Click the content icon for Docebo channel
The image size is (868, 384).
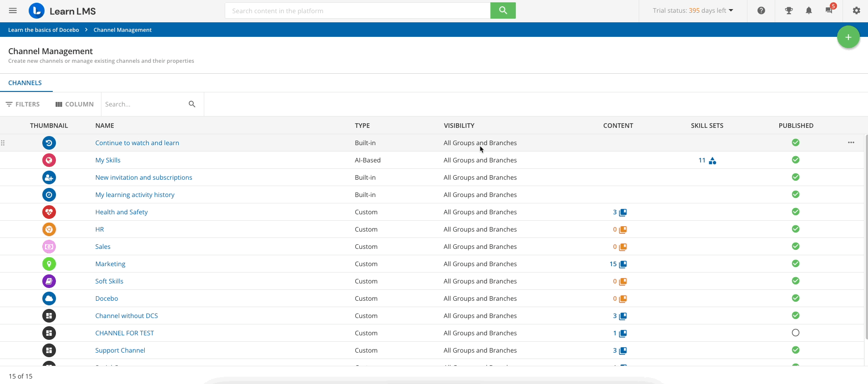[x=623, y=299]
